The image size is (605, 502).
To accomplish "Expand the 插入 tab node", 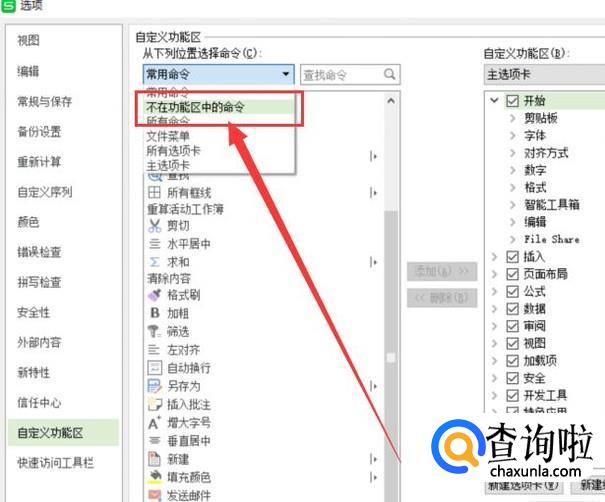I will pos(495,257).
